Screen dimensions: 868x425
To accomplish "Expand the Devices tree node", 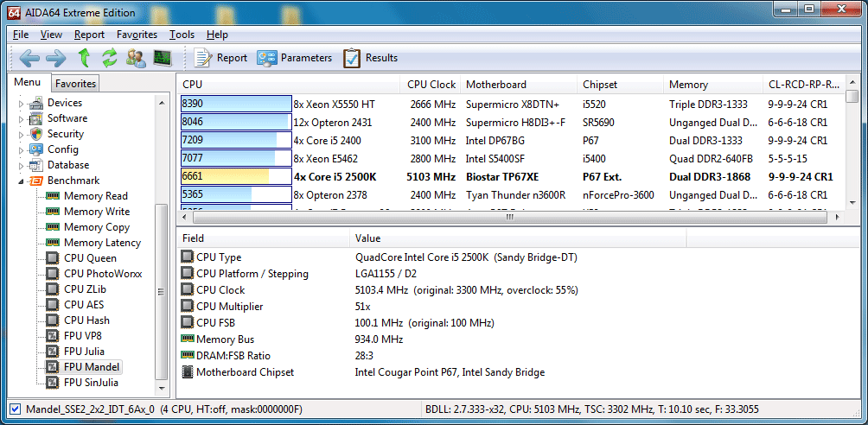I will point(22,103).
